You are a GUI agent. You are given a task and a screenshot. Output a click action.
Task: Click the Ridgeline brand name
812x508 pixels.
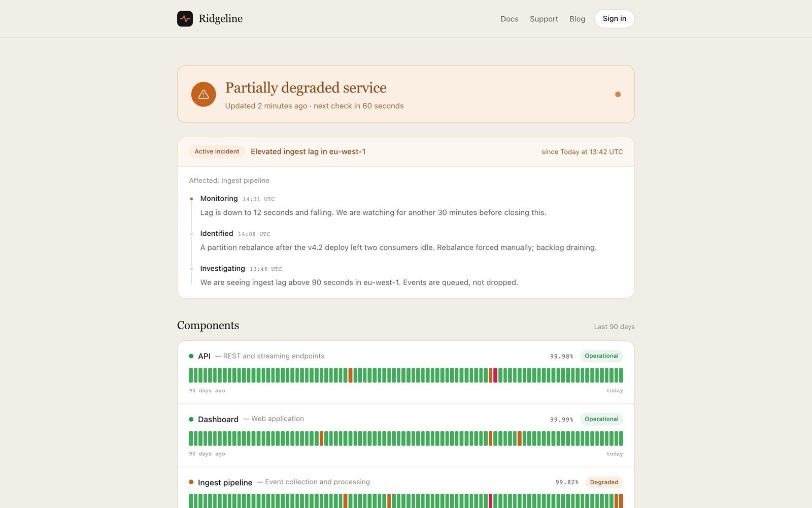(x=221, y=19)
